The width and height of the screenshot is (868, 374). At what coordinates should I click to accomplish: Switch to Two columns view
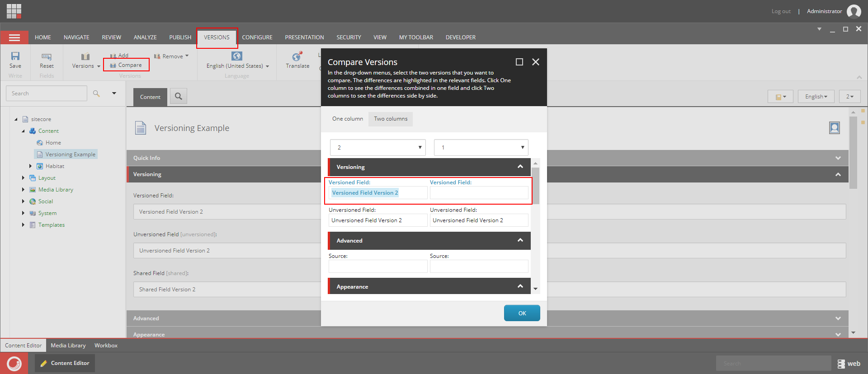(391, 119)
